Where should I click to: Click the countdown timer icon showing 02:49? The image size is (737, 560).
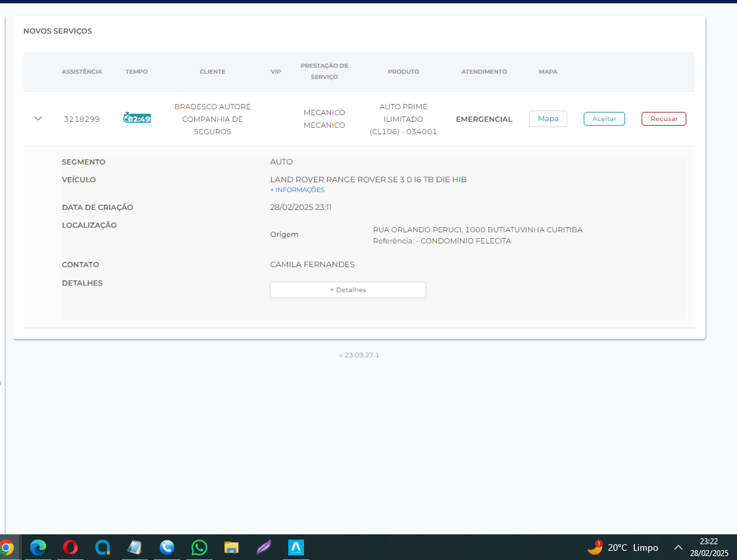(x=137, y=118)
